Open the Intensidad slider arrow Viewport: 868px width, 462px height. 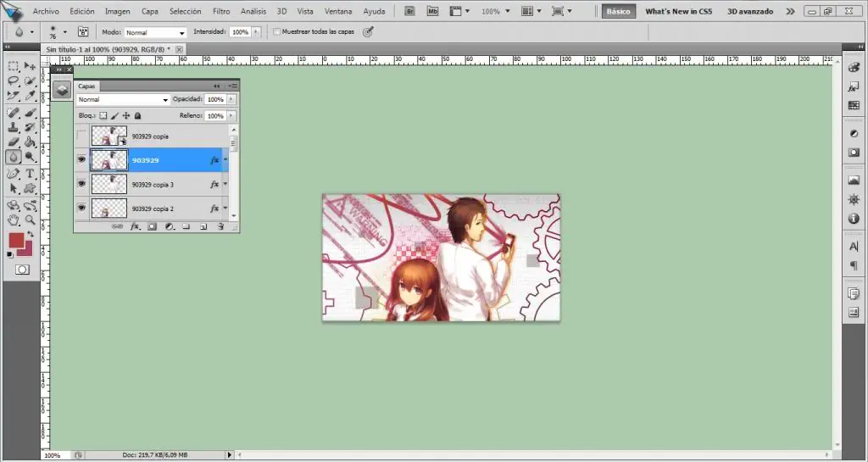(x=256, y=32)
